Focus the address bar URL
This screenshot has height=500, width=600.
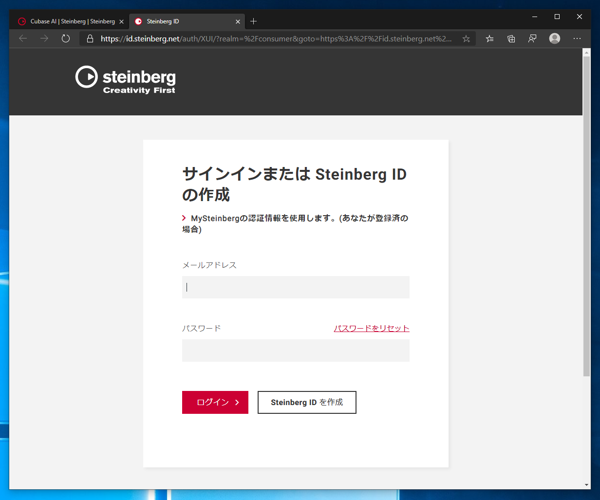click(x=276, y=39)
